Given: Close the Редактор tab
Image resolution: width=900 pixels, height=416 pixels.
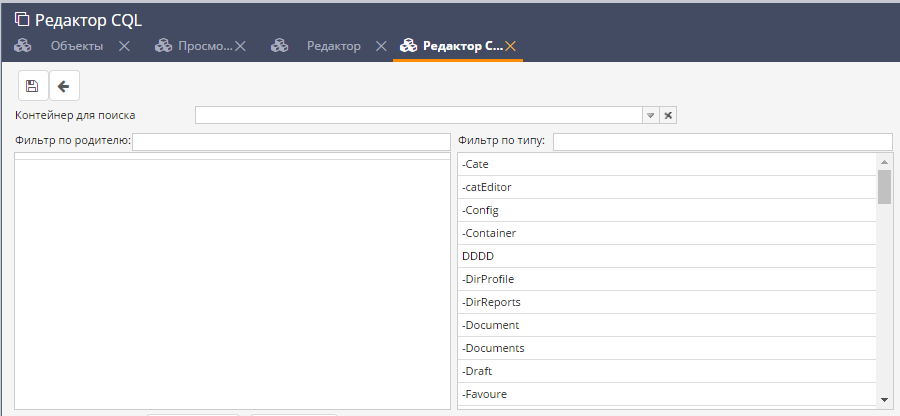Looking at the screenshot, I should tap(381, 46).
